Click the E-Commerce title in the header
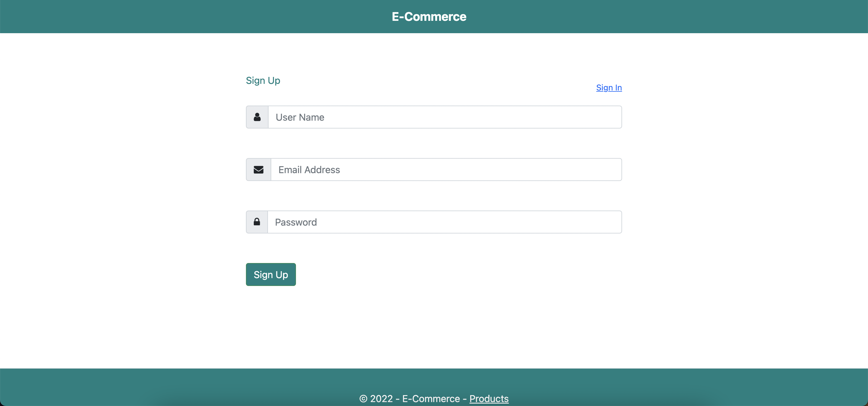The width and height of the screenshot is (868, 406). (x=429, y=16)
